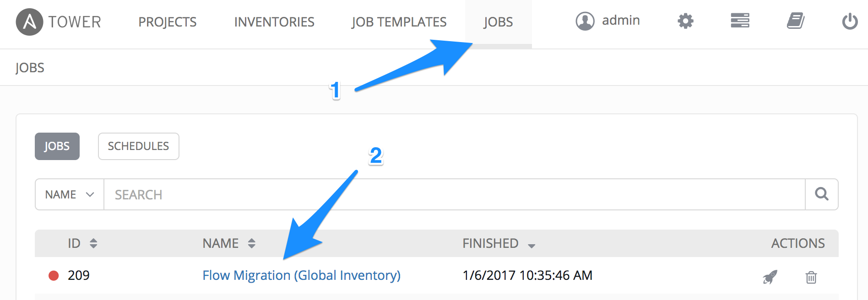The width and height of the screenshot is (868, 300).
Task: Open the PROJECTS menu item
Action: click(168, 22)
